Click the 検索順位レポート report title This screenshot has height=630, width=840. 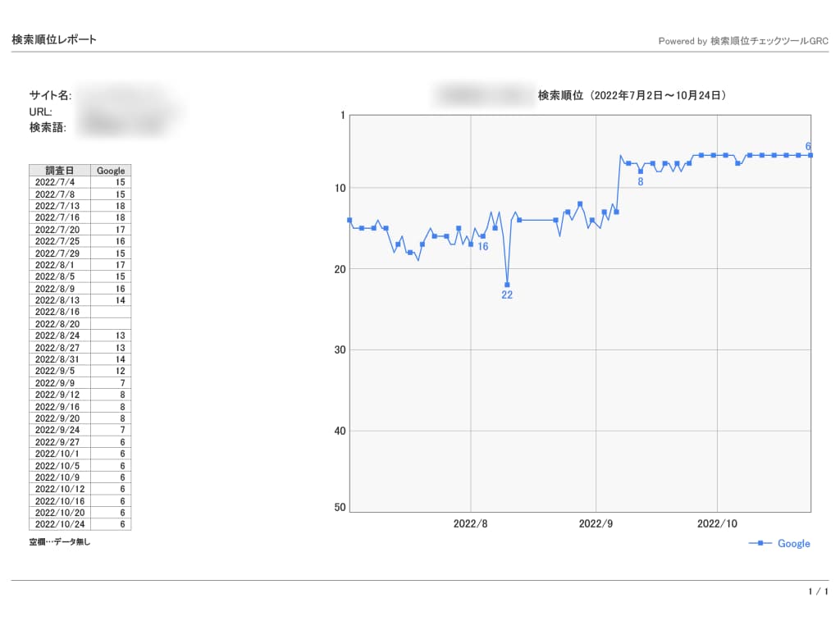[54, 39]
